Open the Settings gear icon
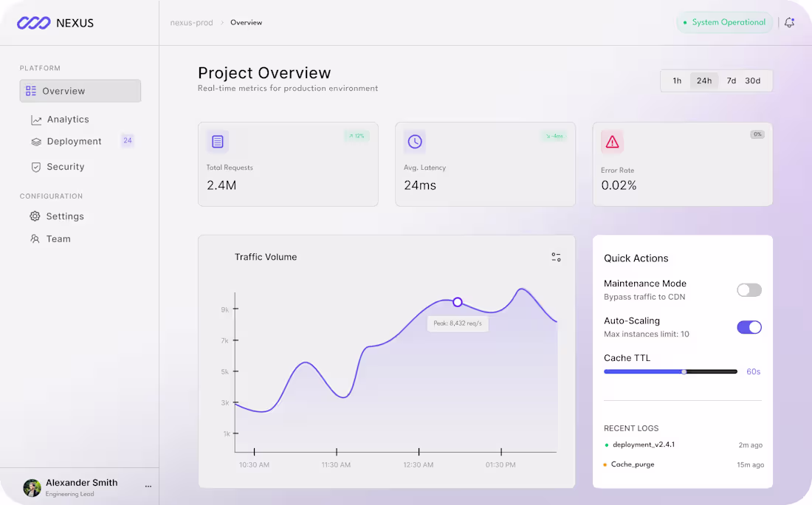Screen dimensions: 812x505 34,216
